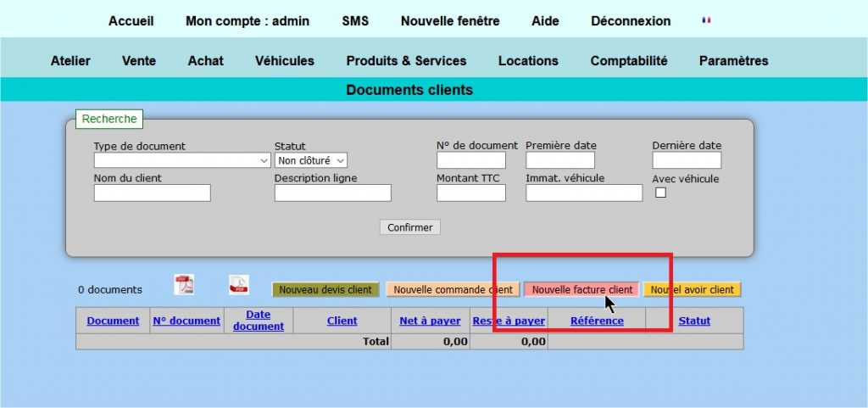
Task: Toggle the Avec véhicule checkbox
Action: point(661,193)
